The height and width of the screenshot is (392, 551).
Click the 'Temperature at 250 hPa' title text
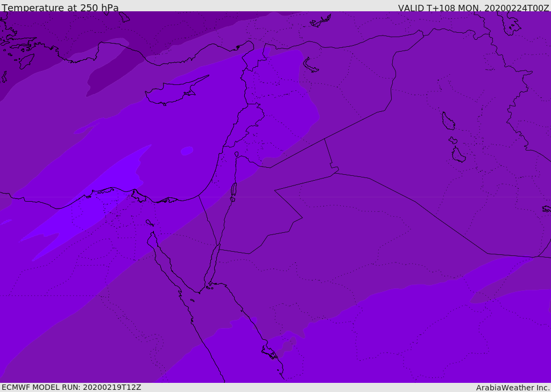coord(60,8)
